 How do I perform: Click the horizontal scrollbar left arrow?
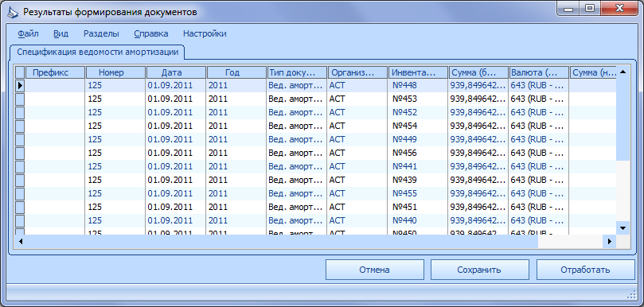click(x=21, y=242)
